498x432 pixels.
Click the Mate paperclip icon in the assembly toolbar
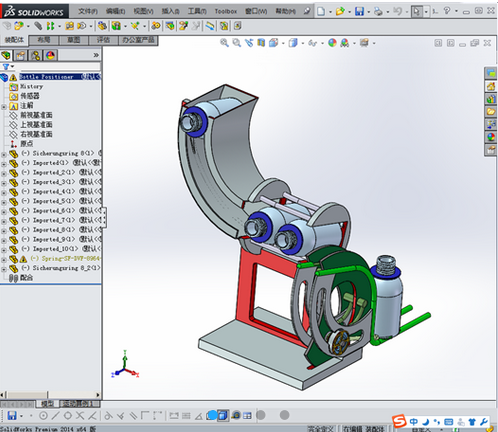(38, 26)
